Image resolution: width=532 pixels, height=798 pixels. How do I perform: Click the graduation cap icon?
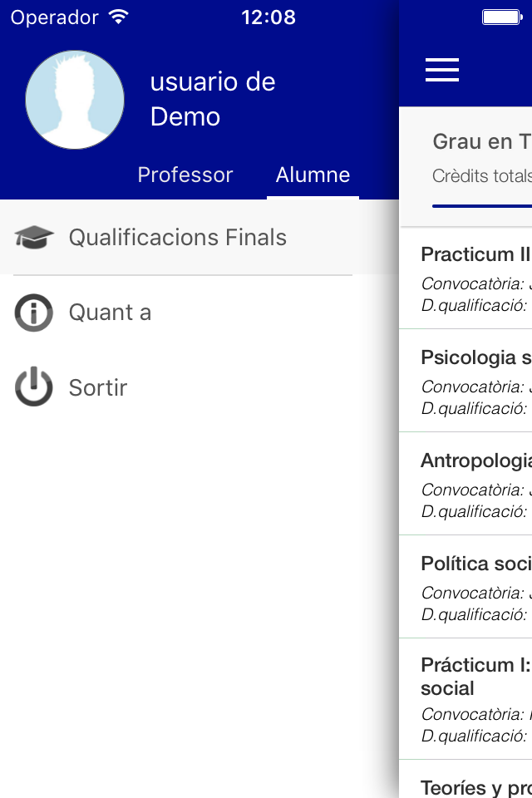[x=33, y=237]
